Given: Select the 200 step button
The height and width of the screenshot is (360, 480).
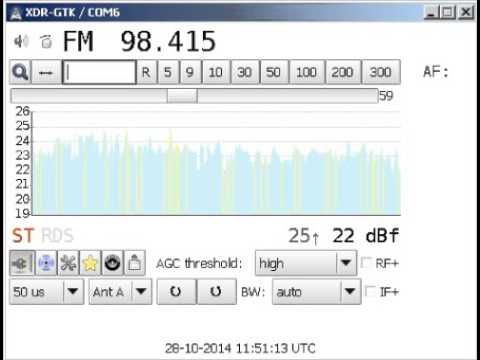Looking at the screenshot, I should [343, 72].
